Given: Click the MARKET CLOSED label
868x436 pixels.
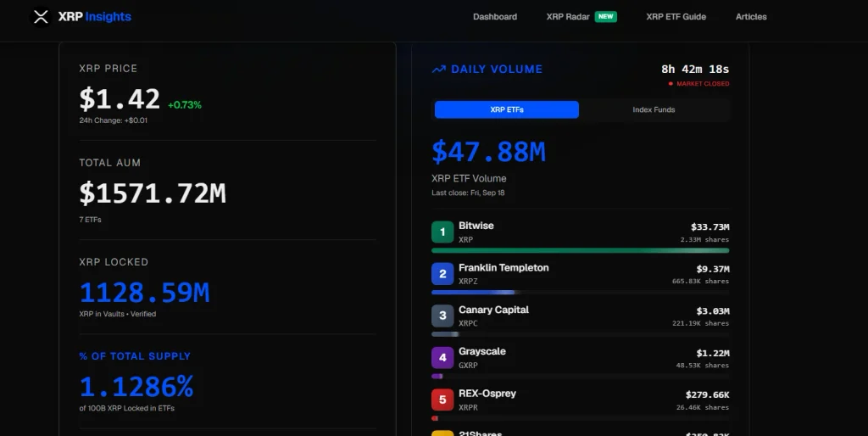Looking at the screenshot, I should click(x=703, y=84).
